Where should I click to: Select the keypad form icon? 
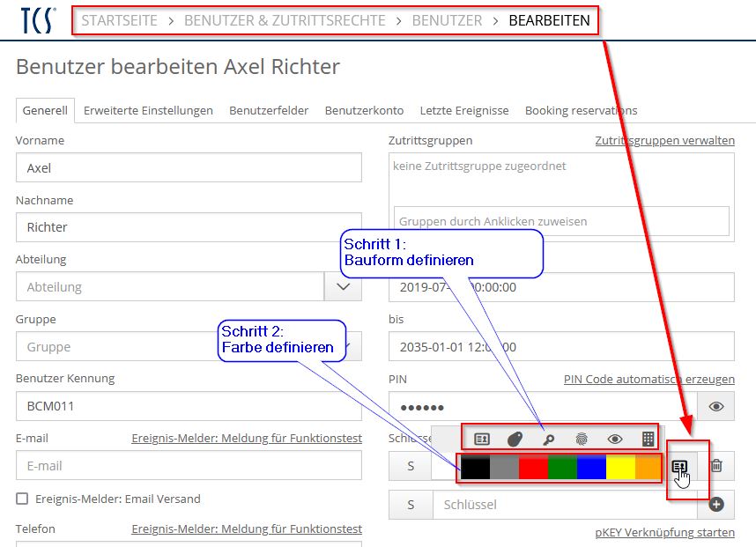coord(648,438)
